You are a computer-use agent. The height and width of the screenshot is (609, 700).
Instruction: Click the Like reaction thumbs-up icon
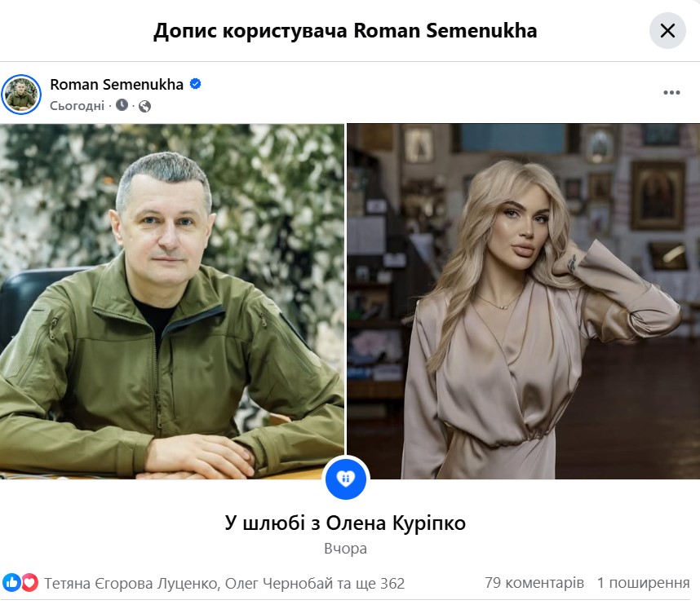point(11,582)
